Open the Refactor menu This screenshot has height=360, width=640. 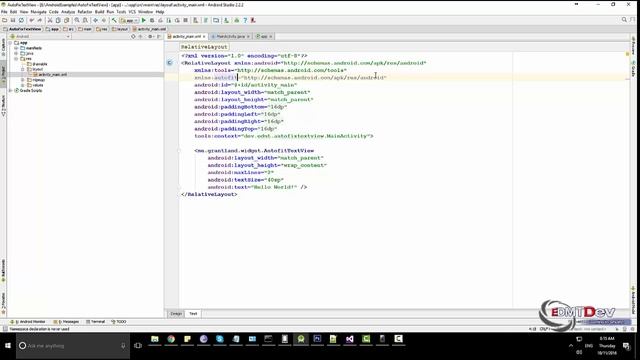[x=85, y=12]
